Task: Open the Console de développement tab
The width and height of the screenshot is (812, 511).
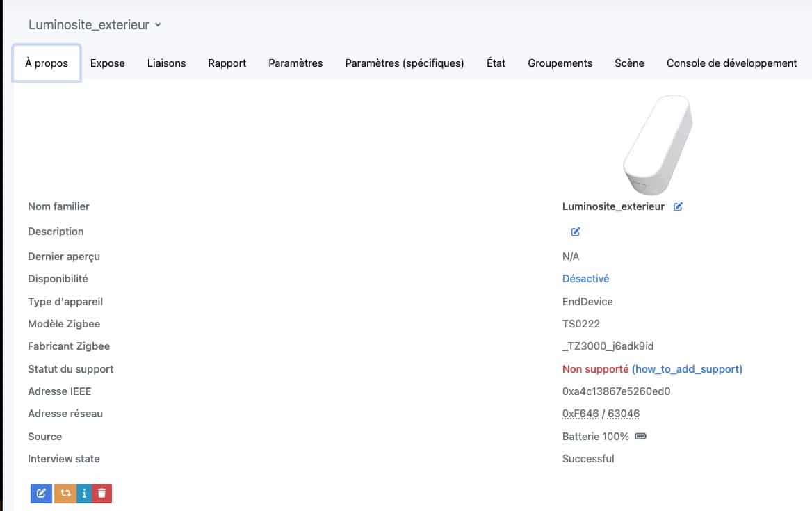Action: [x=731, y=63]
